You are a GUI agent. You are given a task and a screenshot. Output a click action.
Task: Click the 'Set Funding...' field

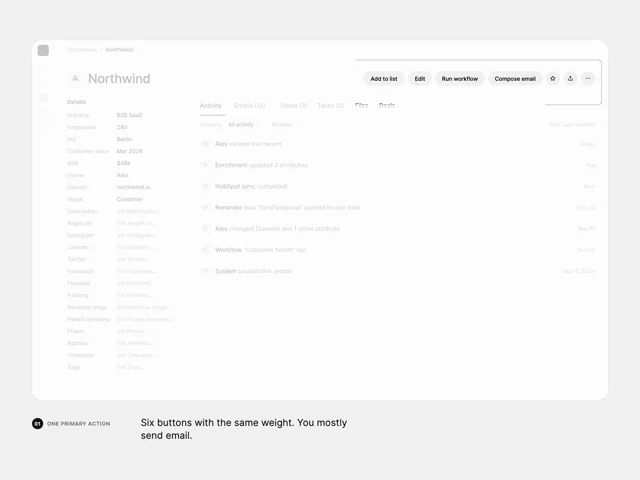coord(135,295)
